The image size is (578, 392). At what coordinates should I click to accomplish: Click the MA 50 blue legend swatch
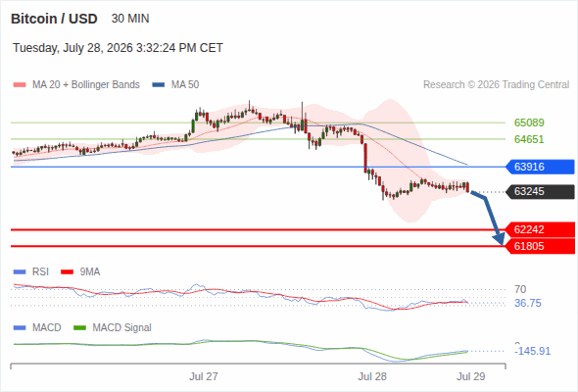tap(159, 85)
